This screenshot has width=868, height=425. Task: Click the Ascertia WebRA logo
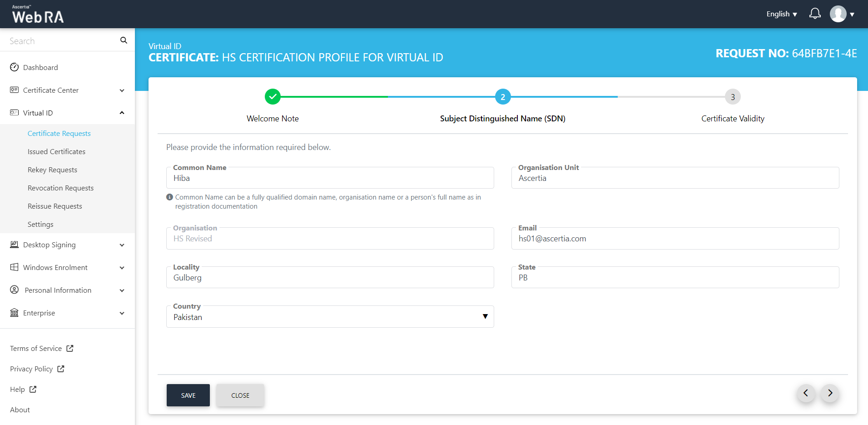tap(38, 15)
